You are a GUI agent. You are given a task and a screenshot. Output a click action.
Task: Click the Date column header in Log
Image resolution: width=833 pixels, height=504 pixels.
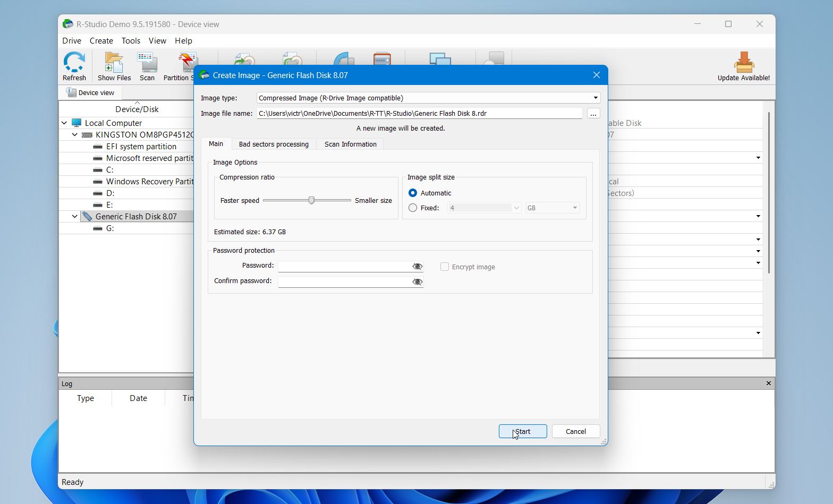(x=139, y=398)
